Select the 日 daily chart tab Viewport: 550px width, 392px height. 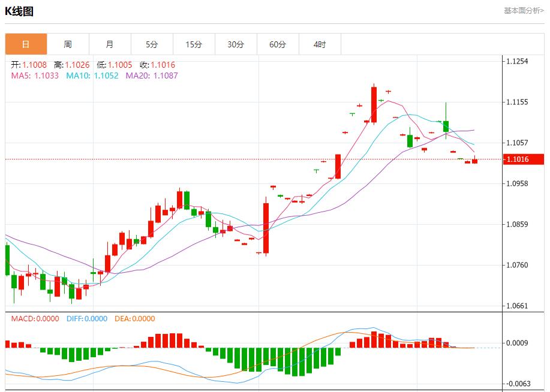click(26, 44)
